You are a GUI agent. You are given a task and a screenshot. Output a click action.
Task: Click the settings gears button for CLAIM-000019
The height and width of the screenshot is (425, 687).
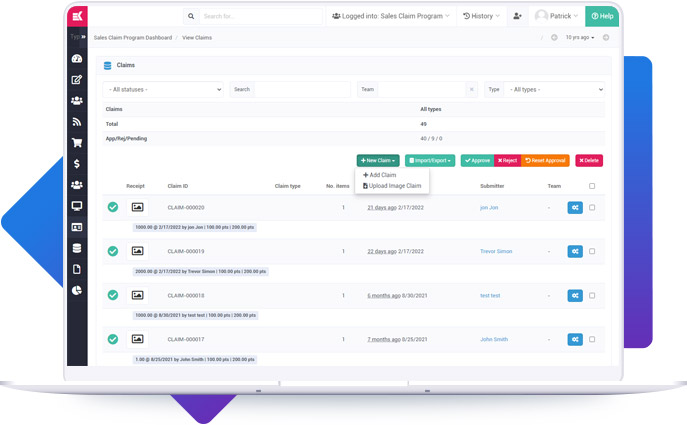tap(575, 251)
